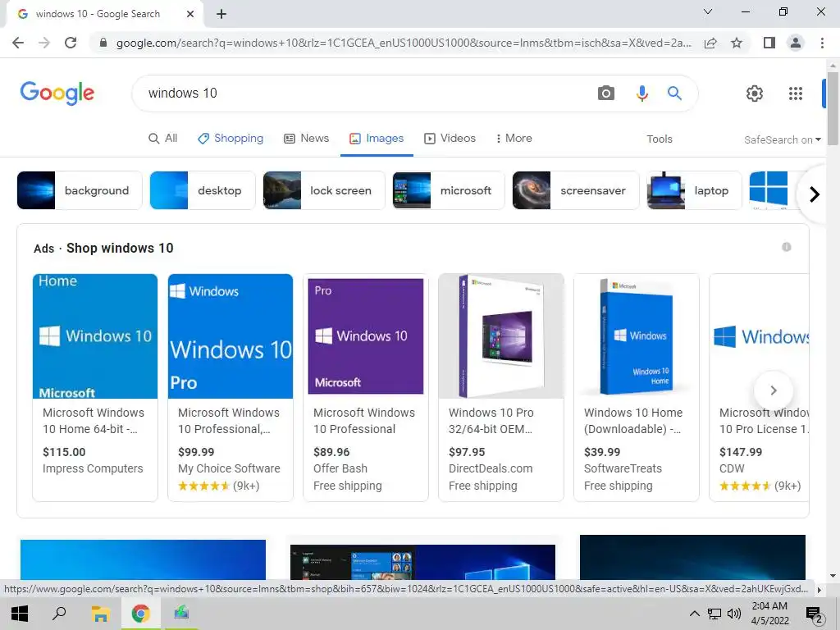Reload the current page
Viewport: 840px width, 630px height.
click(x=71, y=43)
